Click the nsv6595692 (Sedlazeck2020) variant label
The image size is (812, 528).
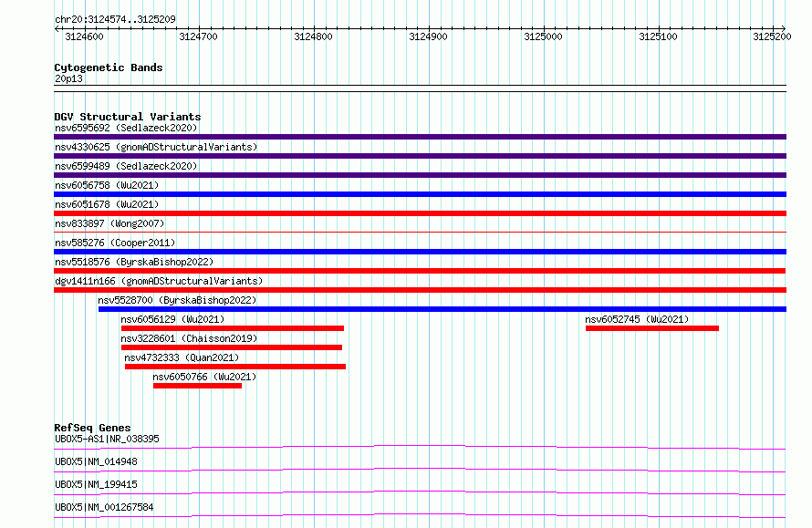(126, 128)
